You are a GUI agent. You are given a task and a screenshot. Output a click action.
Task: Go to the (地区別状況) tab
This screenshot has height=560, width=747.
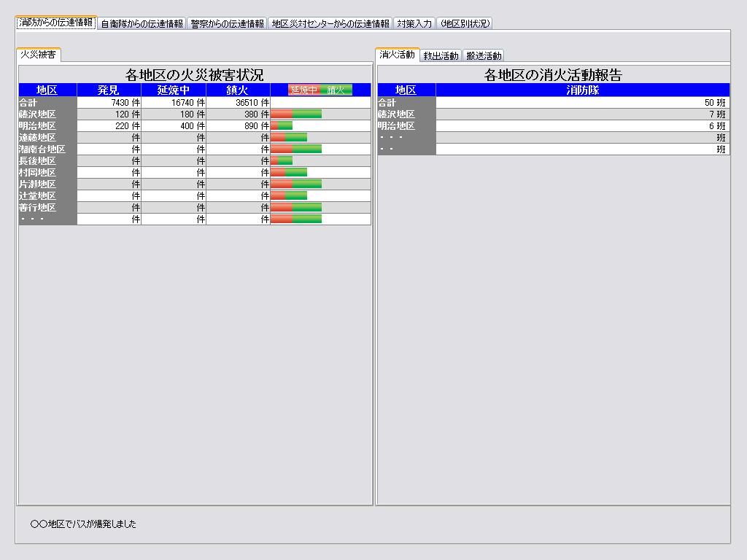(x=465, y=23)
